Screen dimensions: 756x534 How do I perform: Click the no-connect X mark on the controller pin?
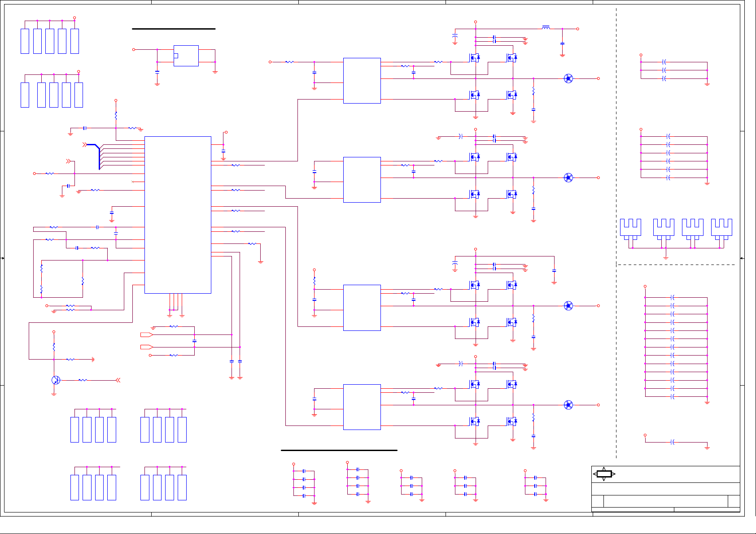[x=132, y=182]
